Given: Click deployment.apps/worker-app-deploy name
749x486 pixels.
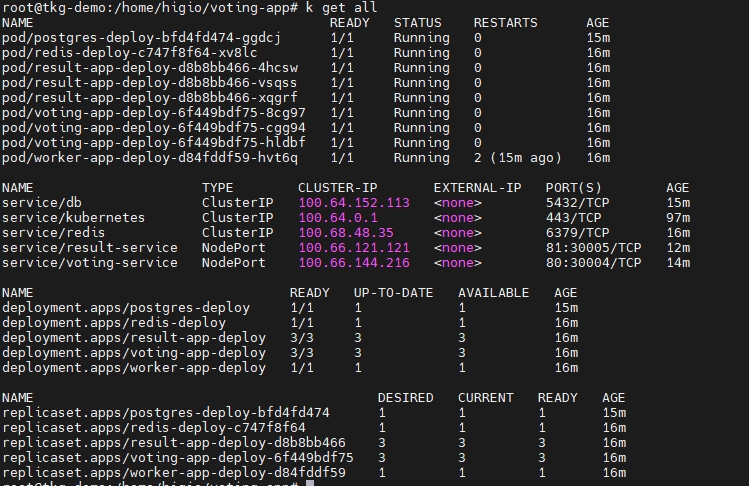Looking at the screenshot, I should coord(133,367).
